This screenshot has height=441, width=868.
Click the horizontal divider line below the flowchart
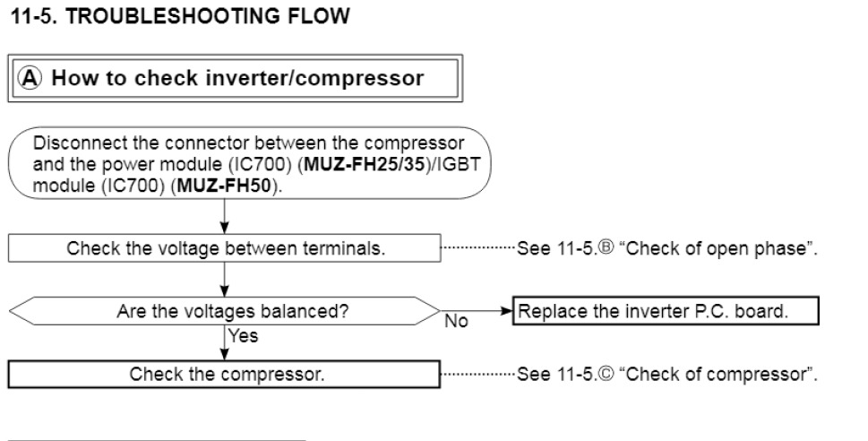(158, 439)
